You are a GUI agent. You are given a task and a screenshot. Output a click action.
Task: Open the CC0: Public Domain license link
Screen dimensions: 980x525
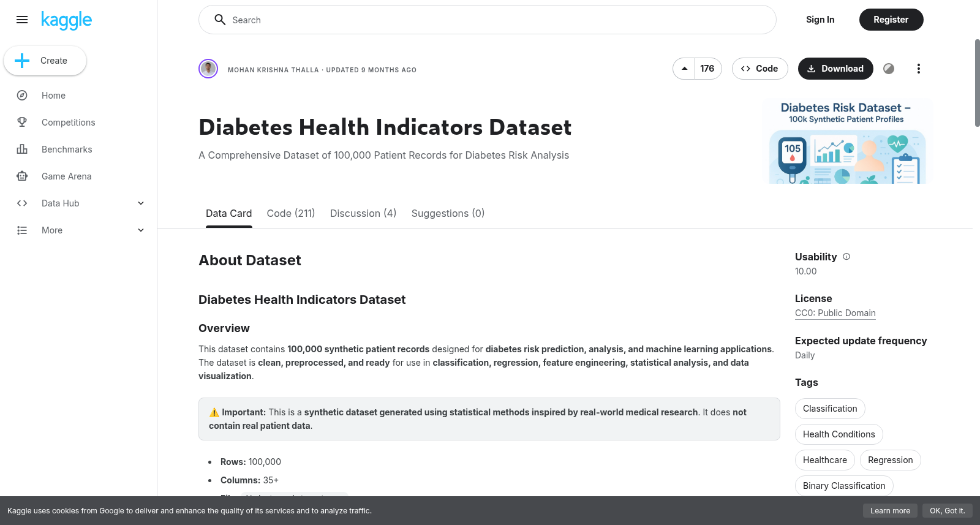tap(835, 313)
